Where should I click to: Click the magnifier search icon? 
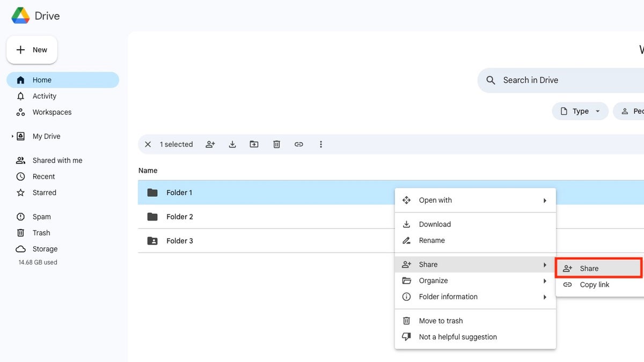point(491,80)
